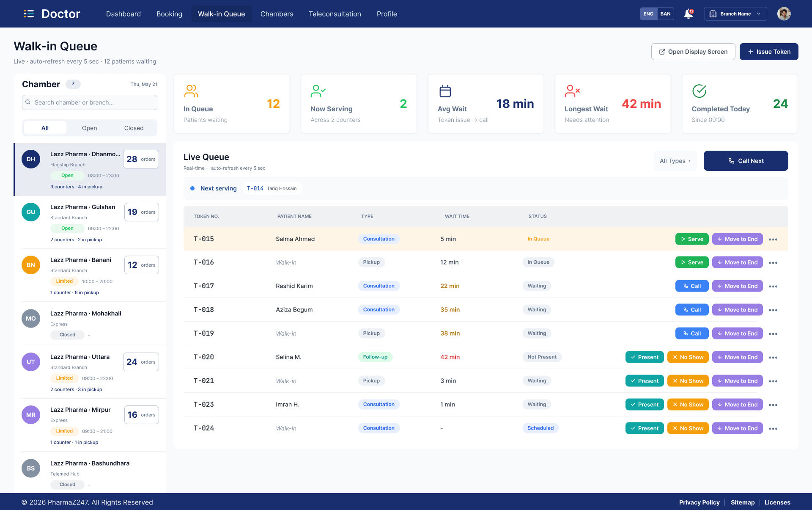Open more options for token T-018

click(x=773, y=310)
